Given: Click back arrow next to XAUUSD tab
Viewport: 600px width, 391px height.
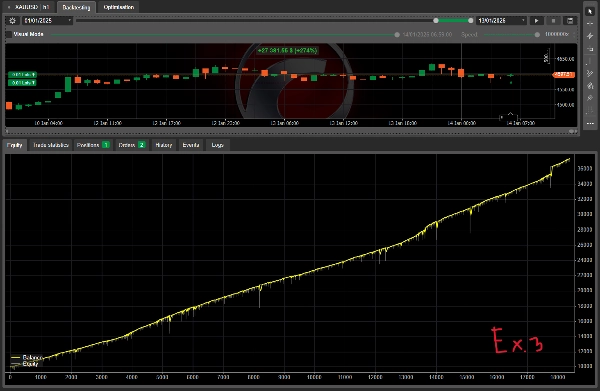Looking at the screenshot, I should [x=8, y=7].
